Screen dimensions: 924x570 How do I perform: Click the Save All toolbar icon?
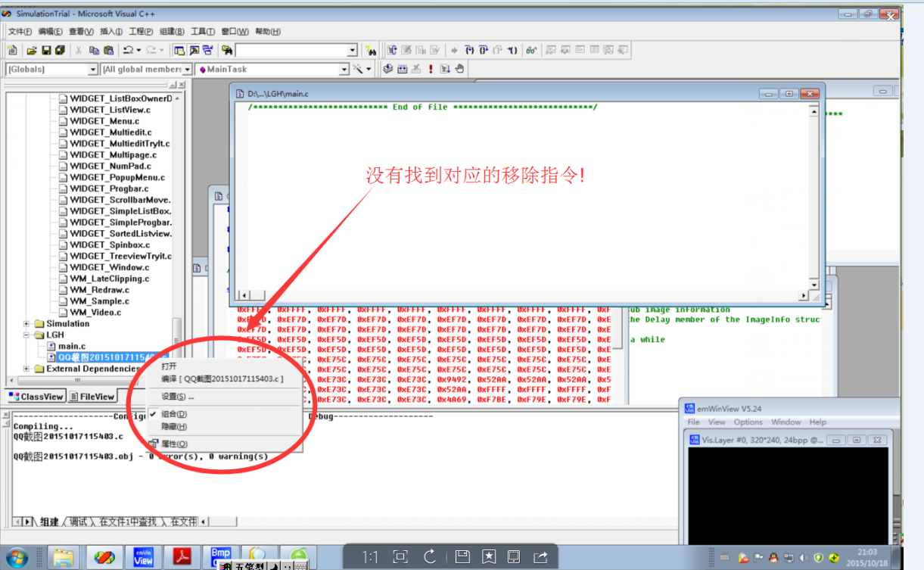click(x=60, y=51)
